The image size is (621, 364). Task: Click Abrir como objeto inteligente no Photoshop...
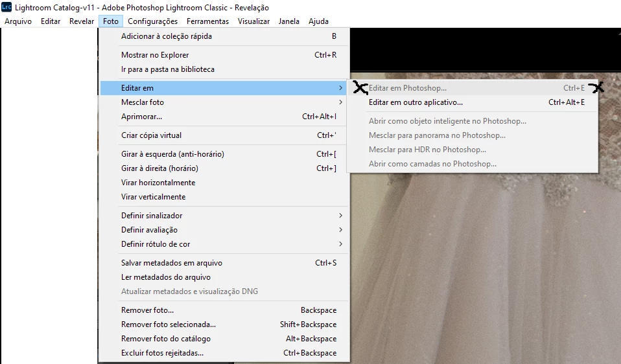[473, 121]
